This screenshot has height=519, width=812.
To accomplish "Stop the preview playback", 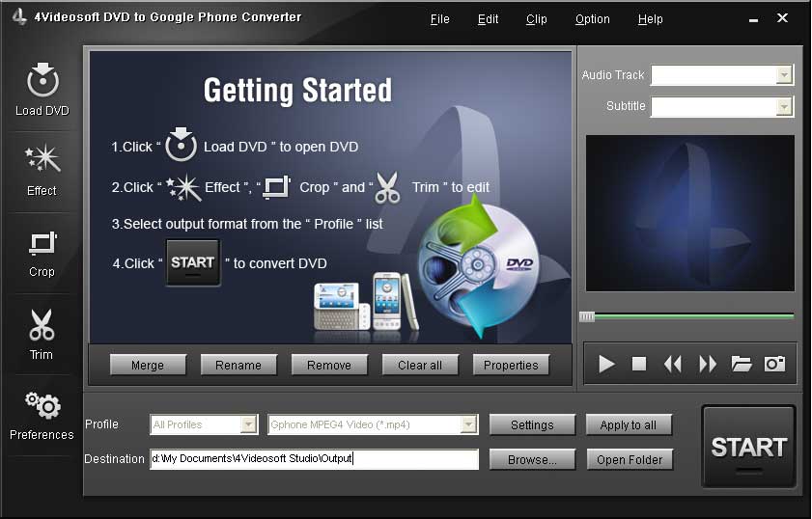I will (639, 364).
